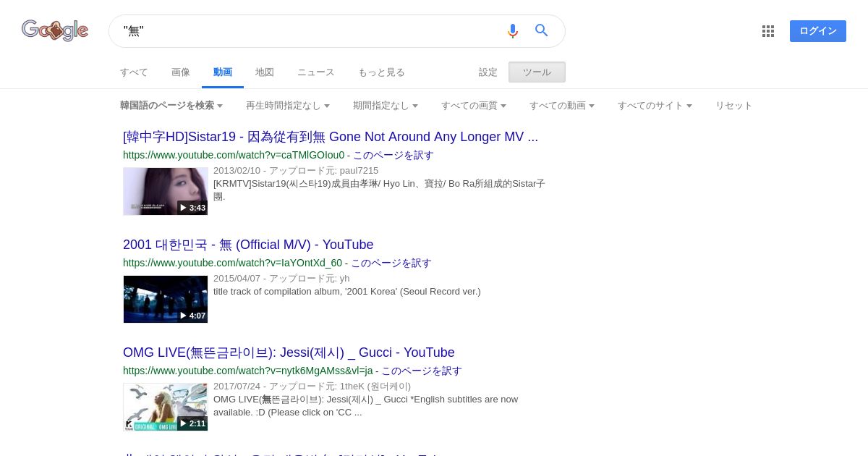Select the 動画 tab

pos(223,72)
